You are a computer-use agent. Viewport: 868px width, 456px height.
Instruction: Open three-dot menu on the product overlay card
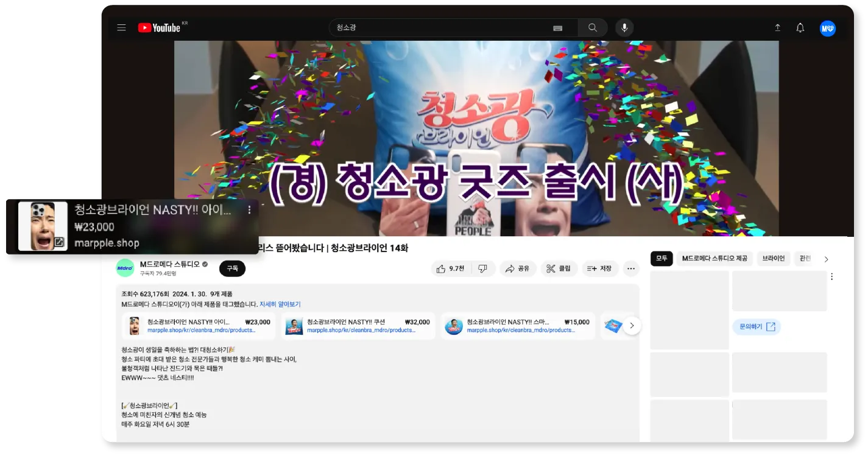249,210
